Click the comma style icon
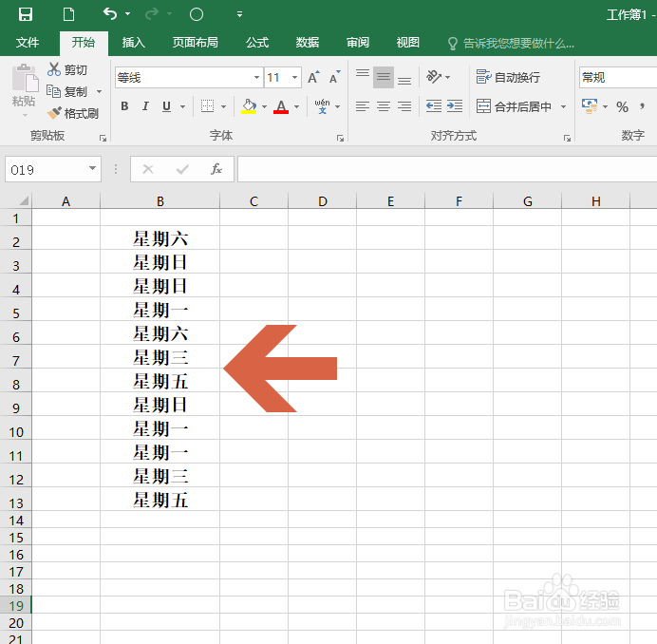This screenshot has height=644, width=657. pos(642,106)
